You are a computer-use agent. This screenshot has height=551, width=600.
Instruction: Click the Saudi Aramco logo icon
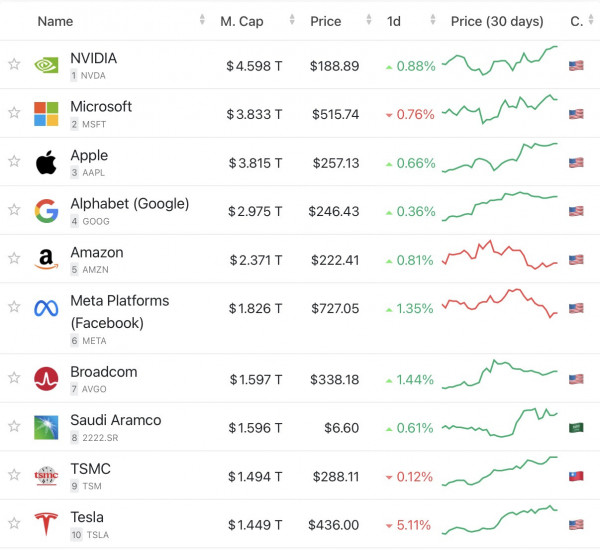point(46,428)
